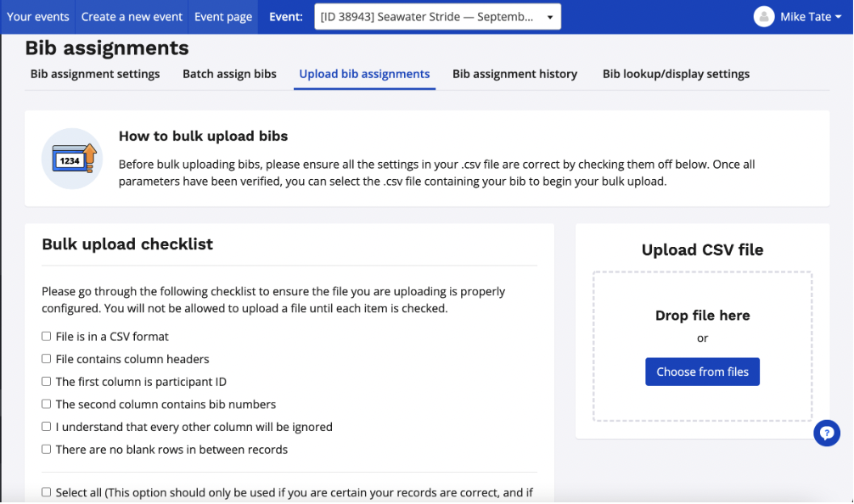Image resolution: width=854 pixels, height=504 pixels.
Task: Check 'File is in a CSV format'
Action: [47, 337]
